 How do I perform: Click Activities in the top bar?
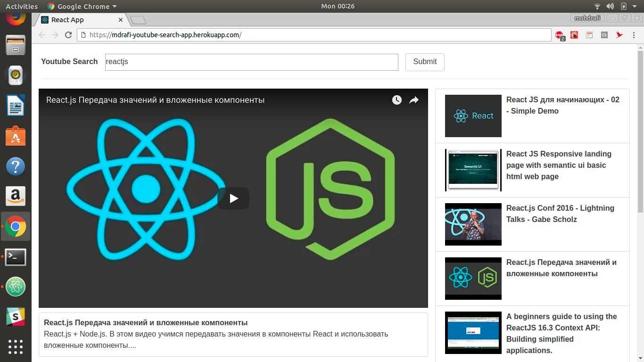pyautogui.click(x=22, y=6)
